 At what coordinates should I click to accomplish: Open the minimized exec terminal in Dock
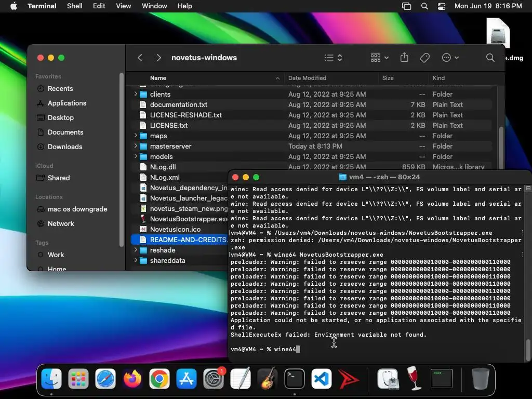(442, 379)
